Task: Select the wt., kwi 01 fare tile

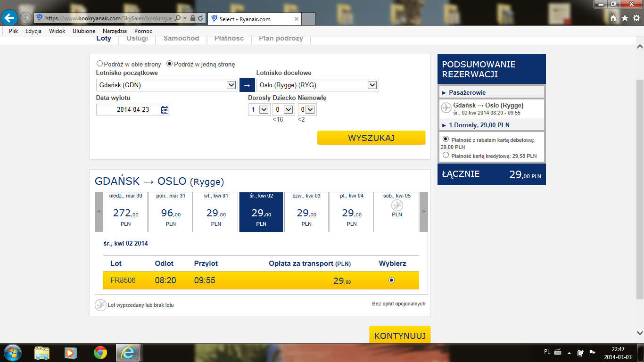Action: (216, 212)
